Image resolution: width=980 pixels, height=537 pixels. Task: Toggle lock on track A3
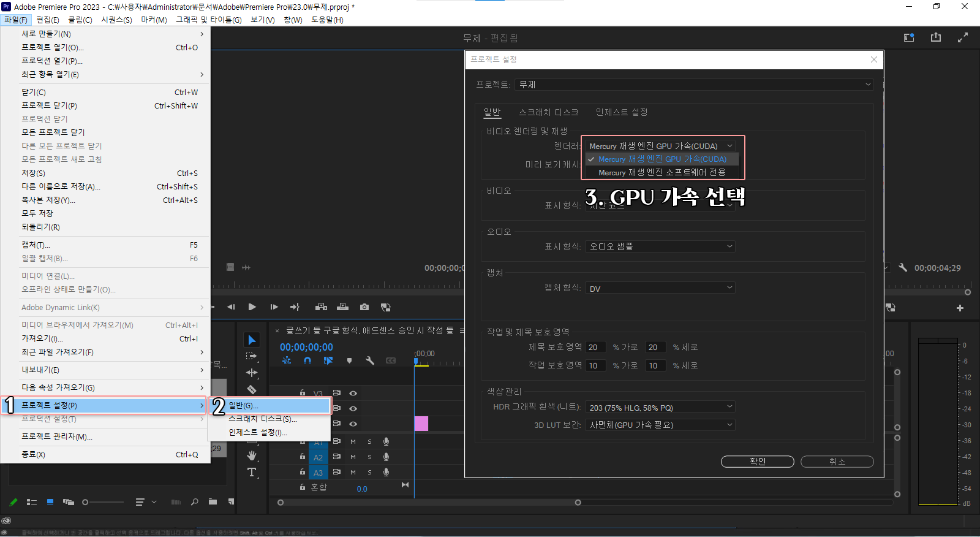tap(303, 472)
